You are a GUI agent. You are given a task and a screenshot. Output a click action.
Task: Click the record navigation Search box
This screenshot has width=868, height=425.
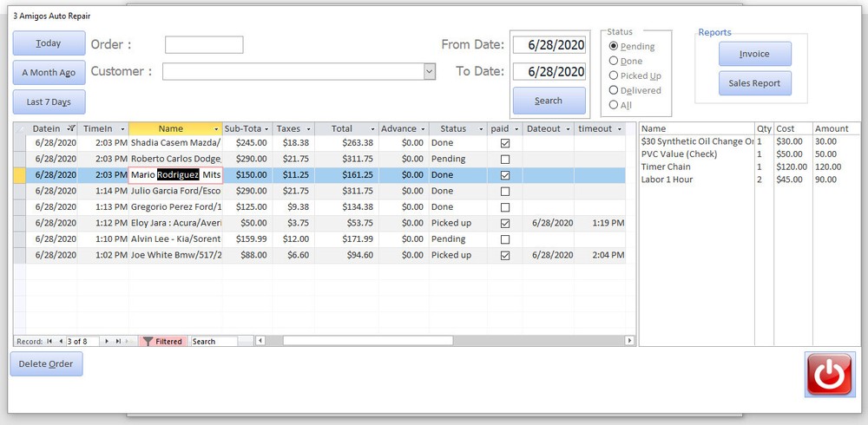click(214, 342)
